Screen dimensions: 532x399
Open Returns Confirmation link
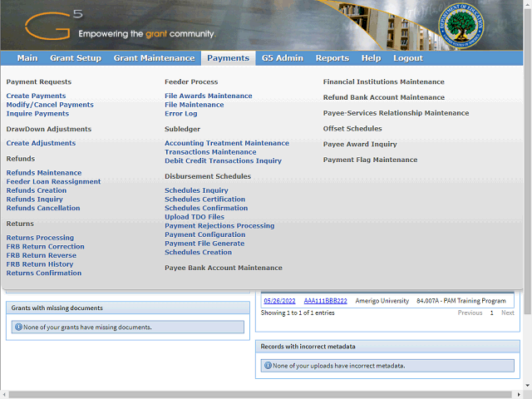tap(44, 273)
